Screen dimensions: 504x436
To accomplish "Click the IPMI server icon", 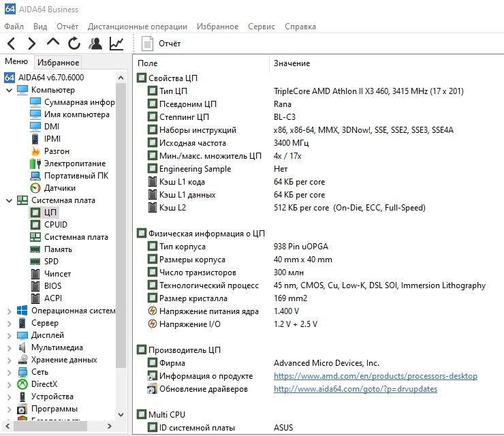I will [x=35, y=139].
